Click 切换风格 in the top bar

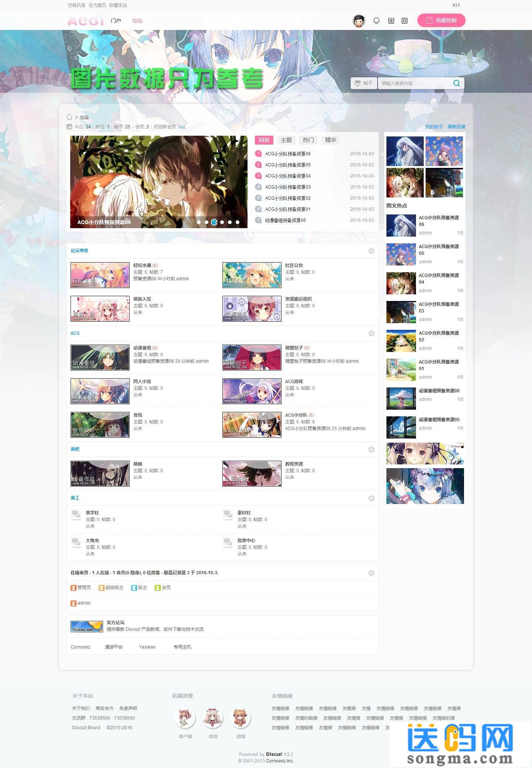click(x=76, y=5)
